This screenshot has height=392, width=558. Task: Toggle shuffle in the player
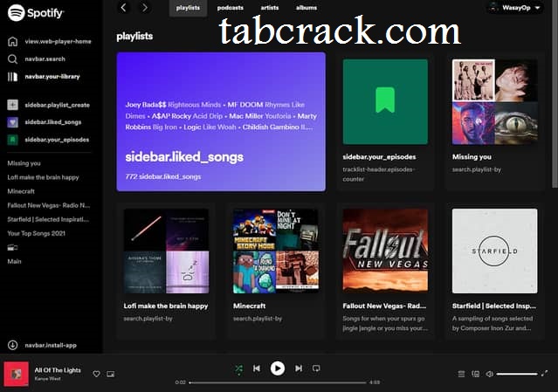(238, 369)
